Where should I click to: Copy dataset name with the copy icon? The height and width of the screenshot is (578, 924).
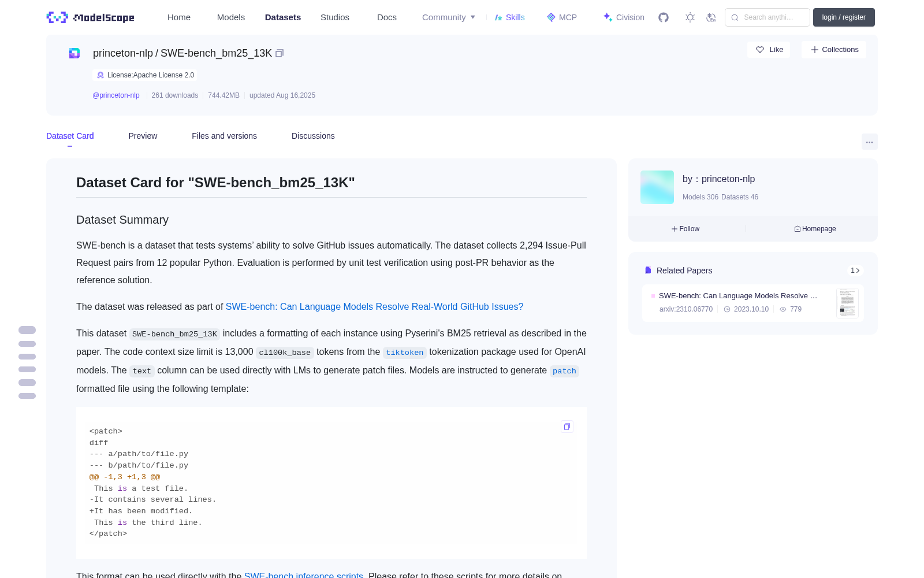click(280, 53)
